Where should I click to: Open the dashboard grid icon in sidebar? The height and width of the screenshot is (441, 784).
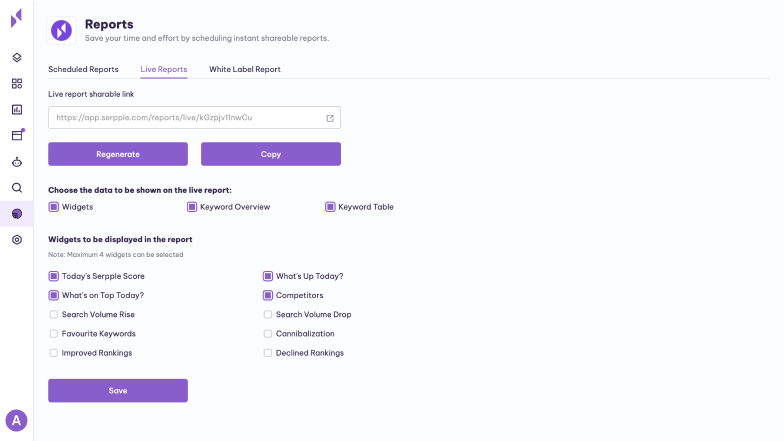point(17,84)
